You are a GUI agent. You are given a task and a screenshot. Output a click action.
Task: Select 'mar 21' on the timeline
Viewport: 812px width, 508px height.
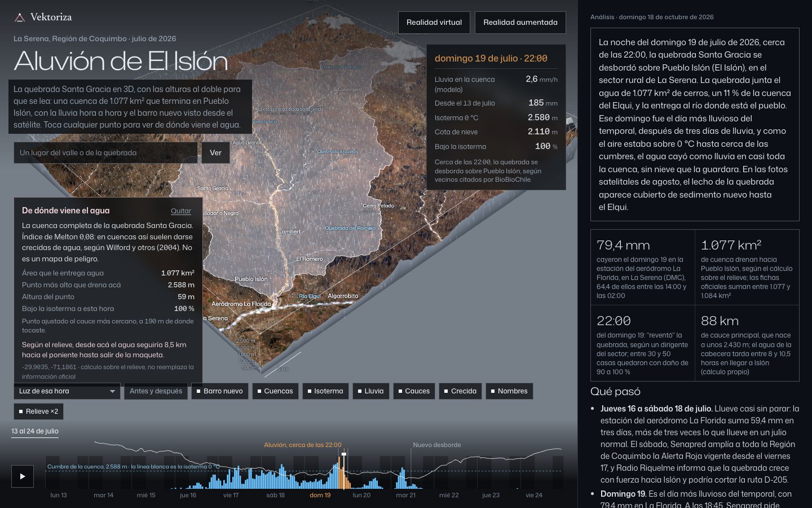point(405,495)
